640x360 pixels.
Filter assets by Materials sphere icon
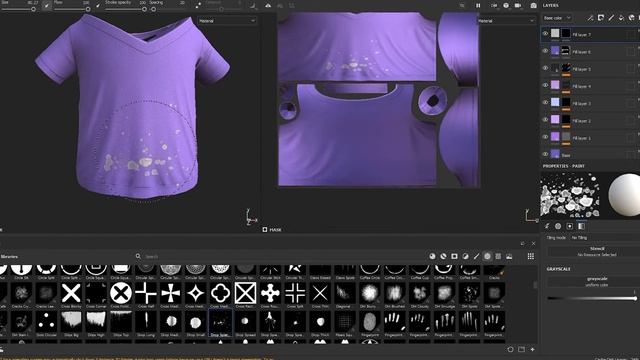(x=432, y=256)
